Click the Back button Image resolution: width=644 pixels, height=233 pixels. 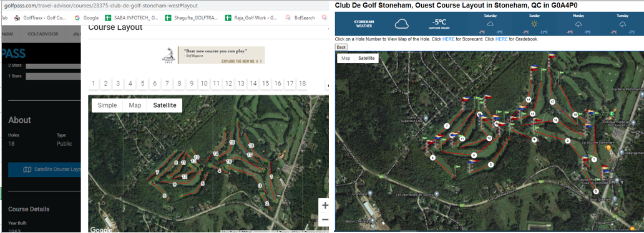coord(341,47)
